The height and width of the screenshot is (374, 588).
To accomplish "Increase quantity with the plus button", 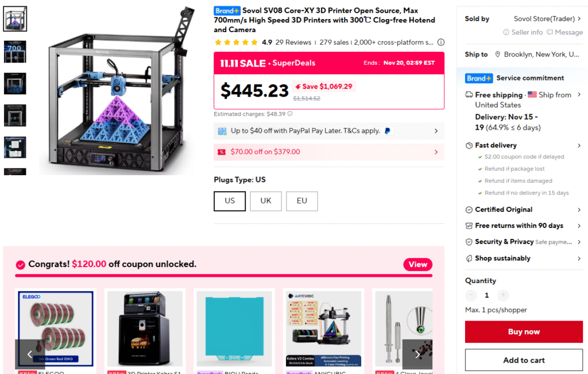I will (x=503, y=295).
